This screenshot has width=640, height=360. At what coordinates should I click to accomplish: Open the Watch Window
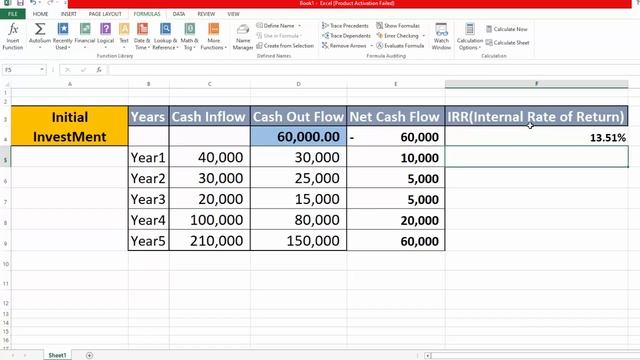[441, 36]
